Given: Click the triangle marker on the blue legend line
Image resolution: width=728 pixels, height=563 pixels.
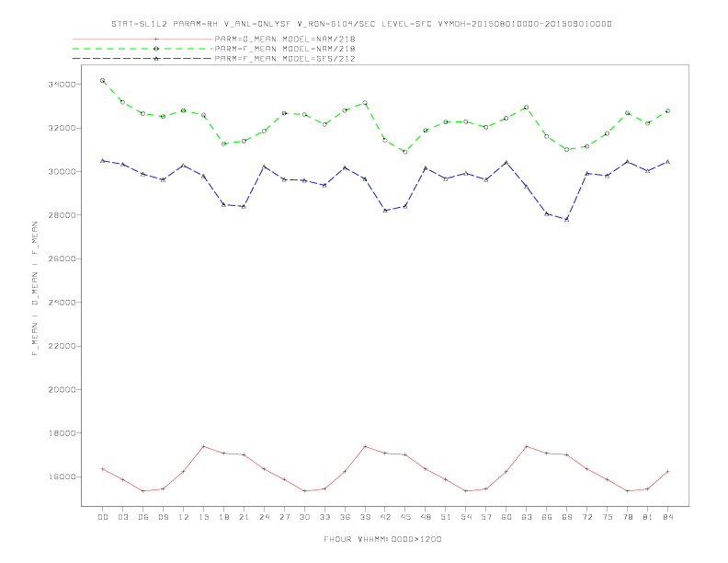Looking at the screenshot, I should (x=156, y=59).
